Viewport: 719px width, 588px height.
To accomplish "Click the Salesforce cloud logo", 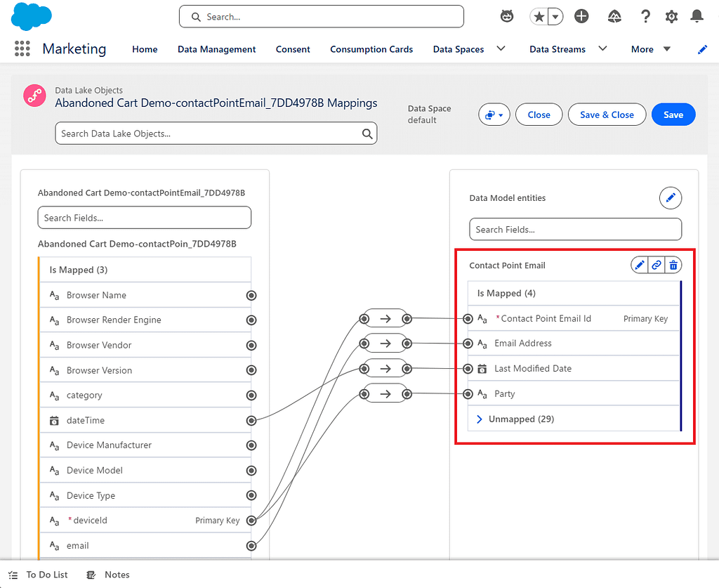I will 31,17.
